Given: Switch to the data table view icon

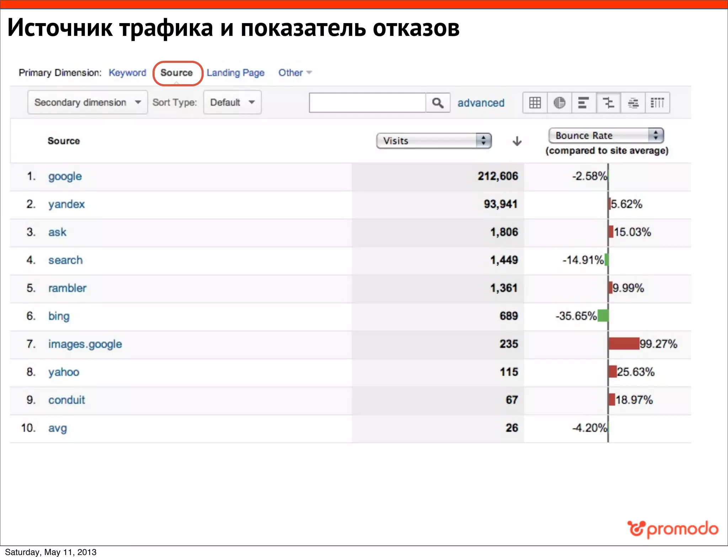Looking at the screenshot, I should (x=535, y=103).
